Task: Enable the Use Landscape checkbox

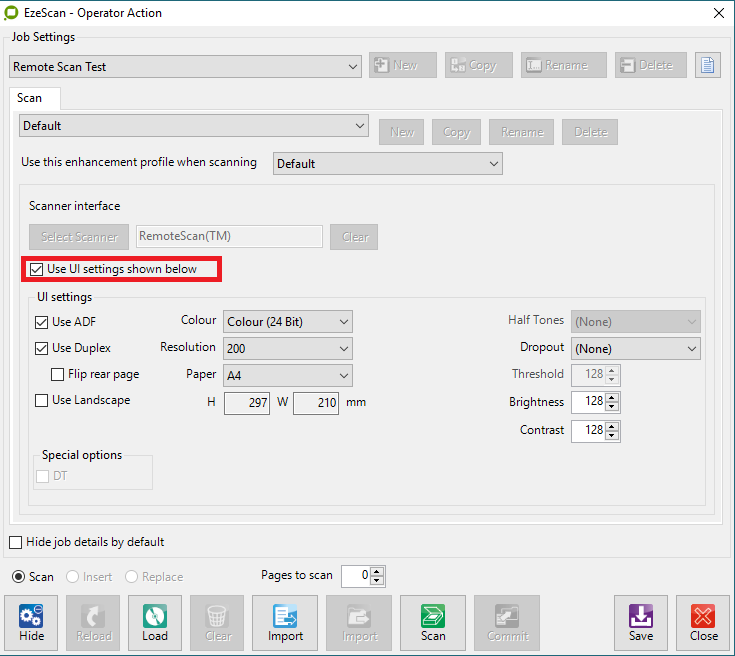Action: pyautogui.click(x=42, y=401)
